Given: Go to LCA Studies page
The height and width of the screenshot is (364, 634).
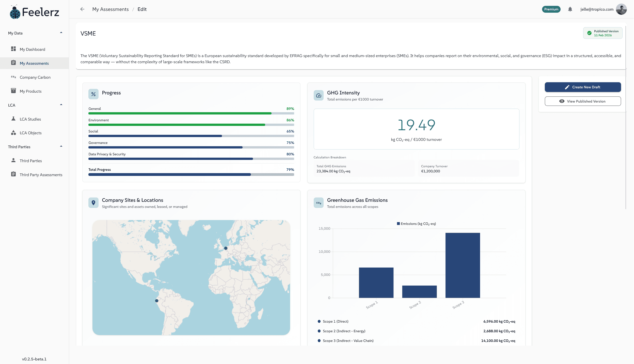Looking at the screenshot, I should [30, 119].
